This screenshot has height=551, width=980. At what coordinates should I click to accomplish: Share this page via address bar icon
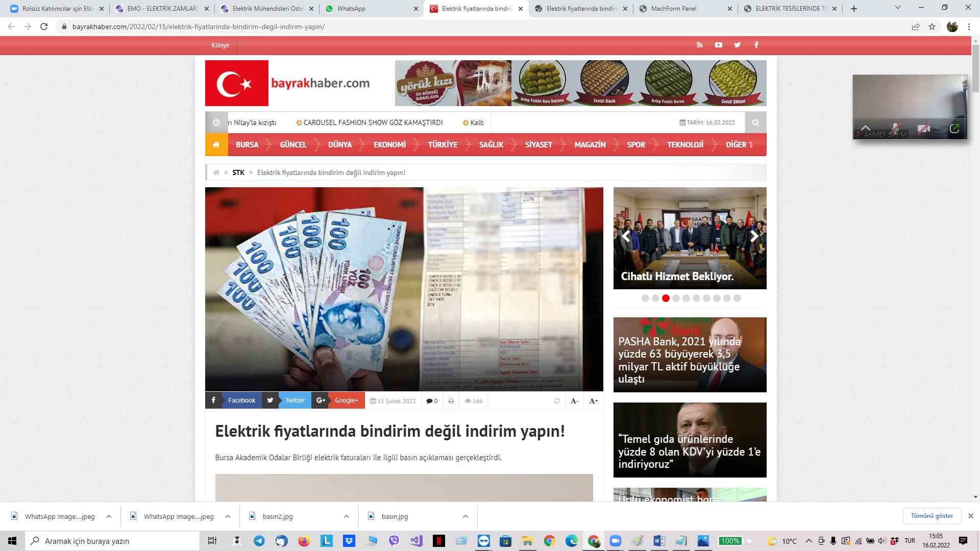[x=916, y=27]
